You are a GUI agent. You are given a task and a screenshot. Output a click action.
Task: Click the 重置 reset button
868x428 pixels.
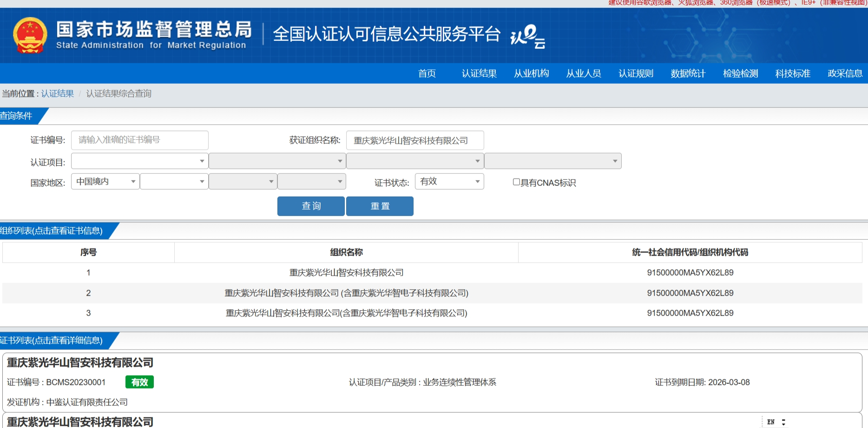click(380, 206)
